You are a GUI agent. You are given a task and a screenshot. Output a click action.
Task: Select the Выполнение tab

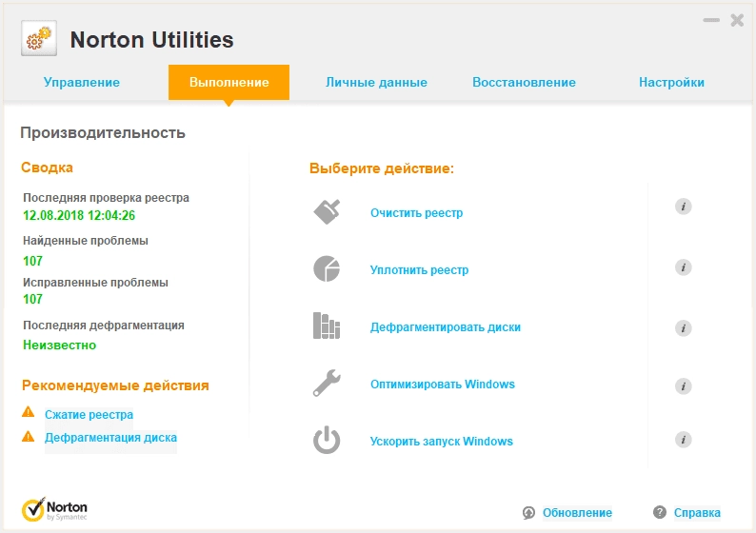coord(229,83)
